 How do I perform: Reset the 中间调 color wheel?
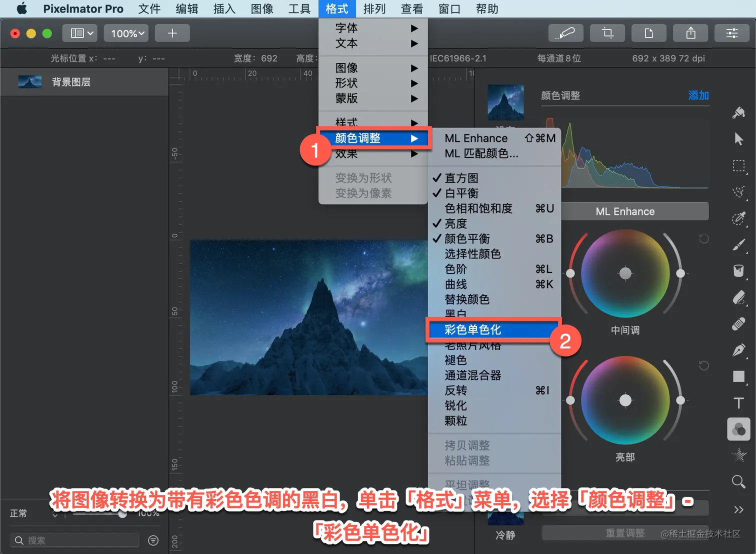(x=703, y=239)
